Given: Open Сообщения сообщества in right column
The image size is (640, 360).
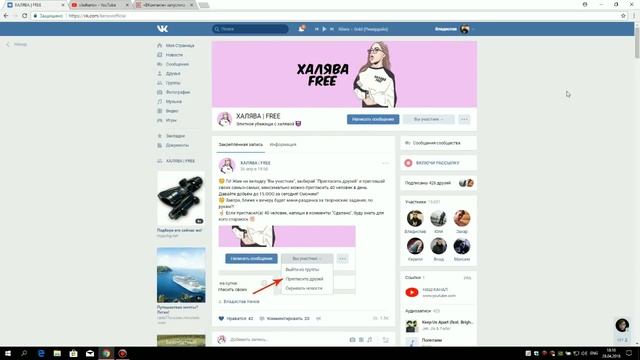Looking at the screenshot, I should tap(438, 143).
